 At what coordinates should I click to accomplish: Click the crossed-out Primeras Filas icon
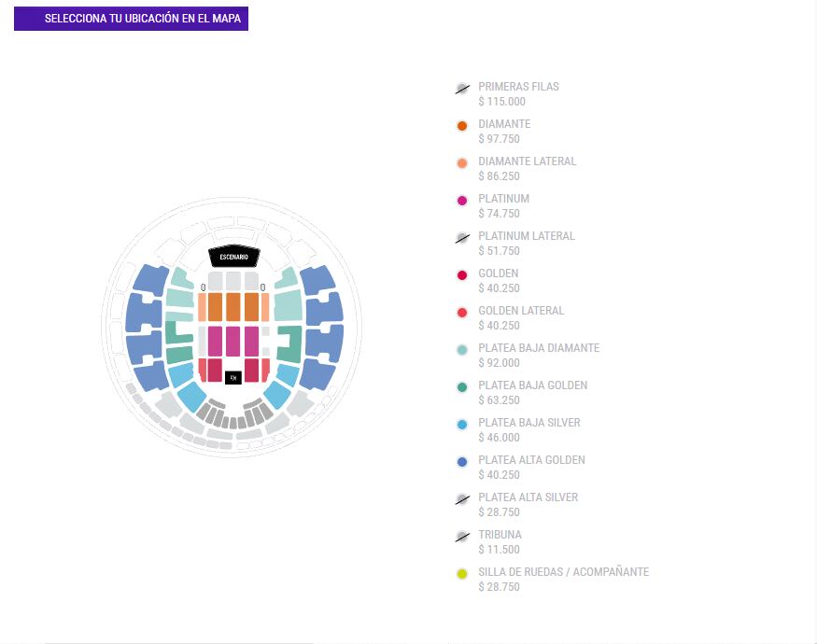click(461, 89)
